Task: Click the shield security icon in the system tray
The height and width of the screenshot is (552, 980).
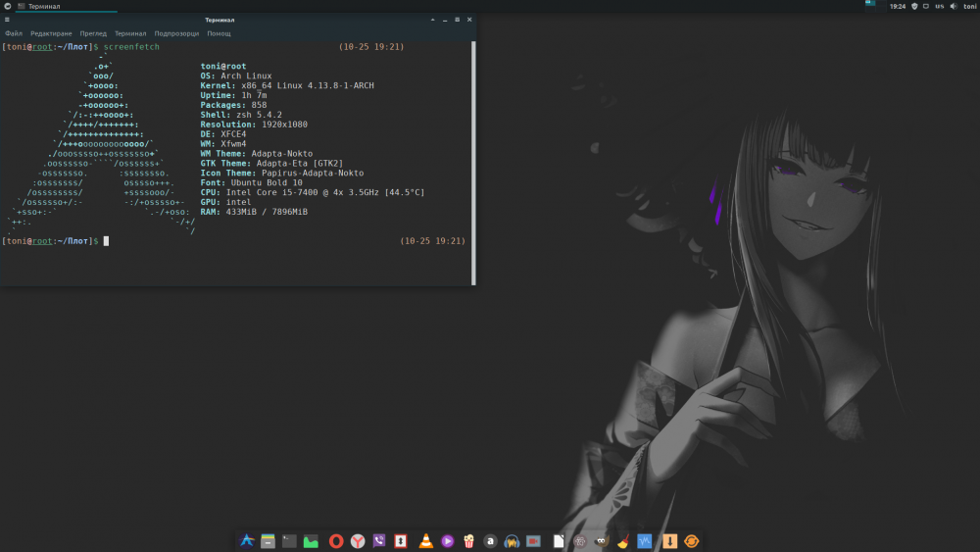Action: point(914,6)
